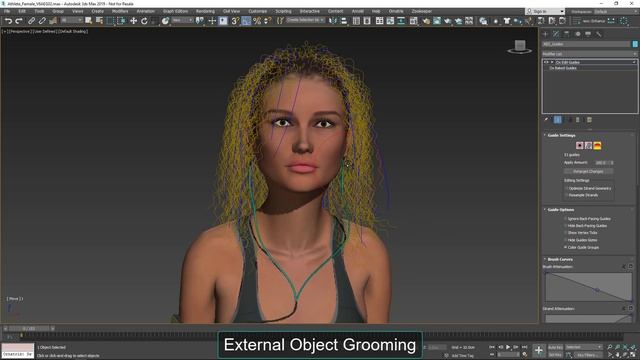Click the viewport Perspective label
Screen dimensions: 640x360
19,31
